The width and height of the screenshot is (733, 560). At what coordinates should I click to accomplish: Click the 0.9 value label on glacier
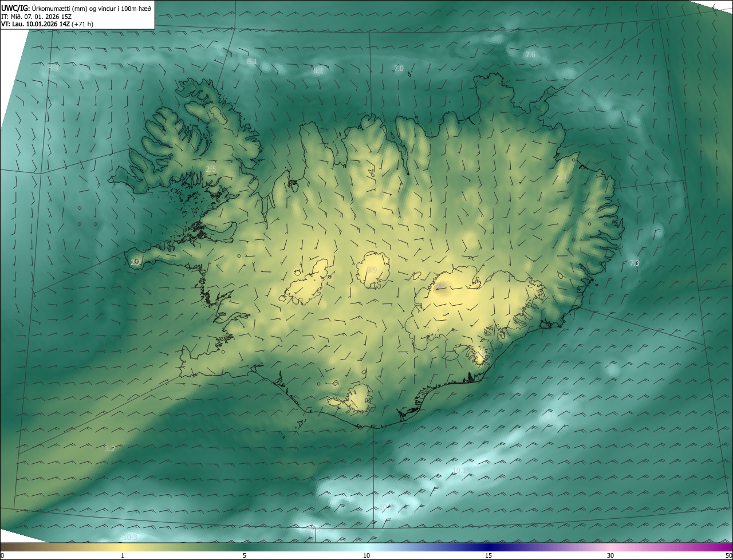click(x=372, y=270)
